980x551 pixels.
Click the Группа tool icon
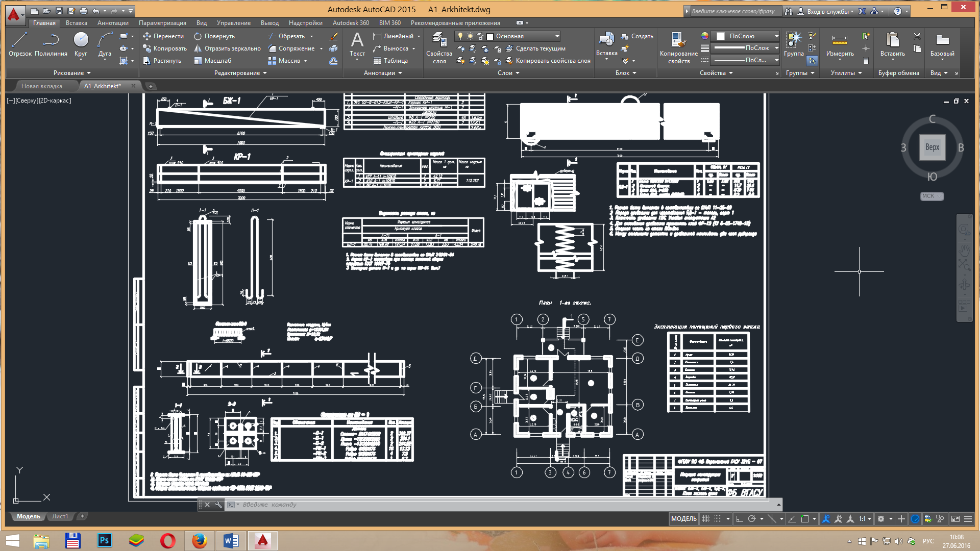click(794, 44)
